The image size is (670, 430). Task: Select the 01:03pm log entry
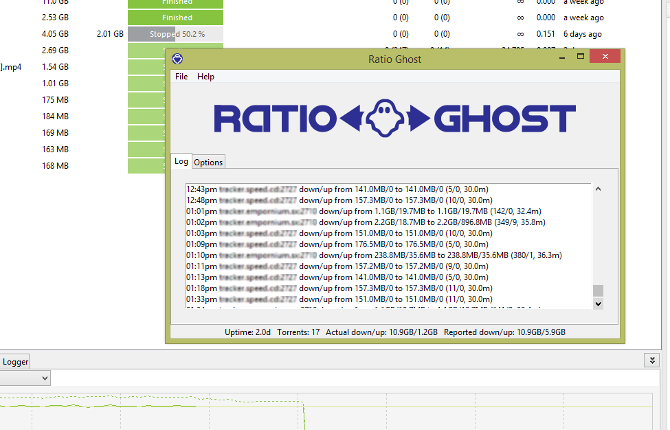(339, 233)
